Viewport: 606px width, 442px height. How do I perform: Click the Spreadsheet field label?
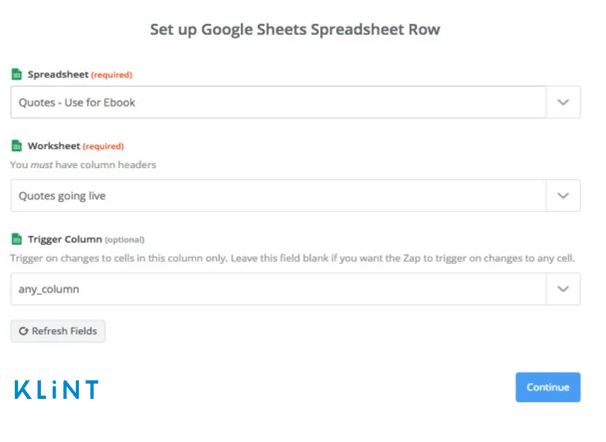click(58, 74)
